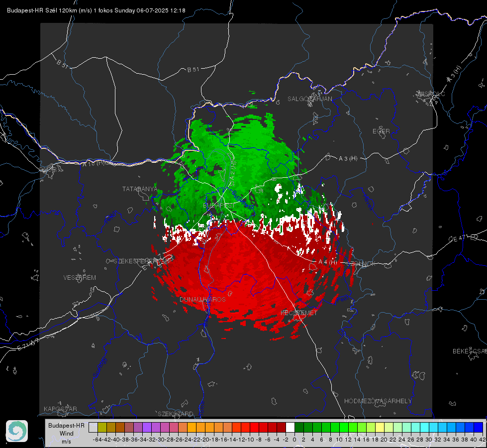The height and width of the screenshot is (448, 487).
Task: Click the swirl logo icon beside the legend
Action: tap(17, 431)
